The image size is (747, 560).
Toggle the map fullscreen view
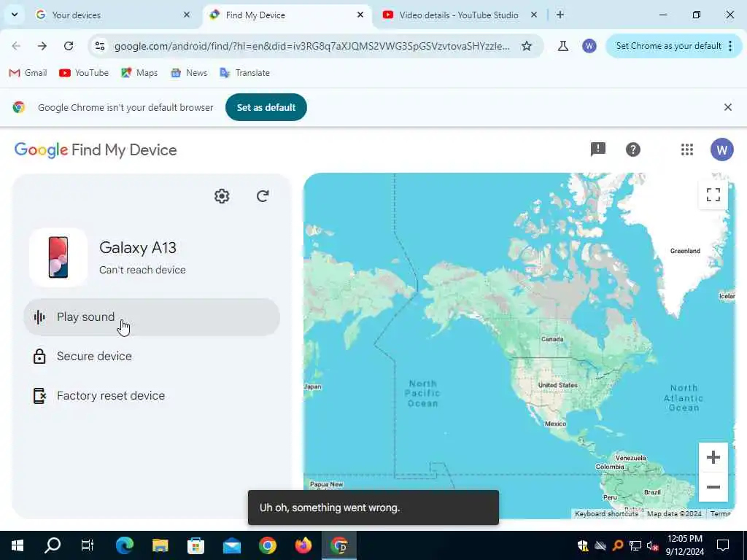point(713,195)
